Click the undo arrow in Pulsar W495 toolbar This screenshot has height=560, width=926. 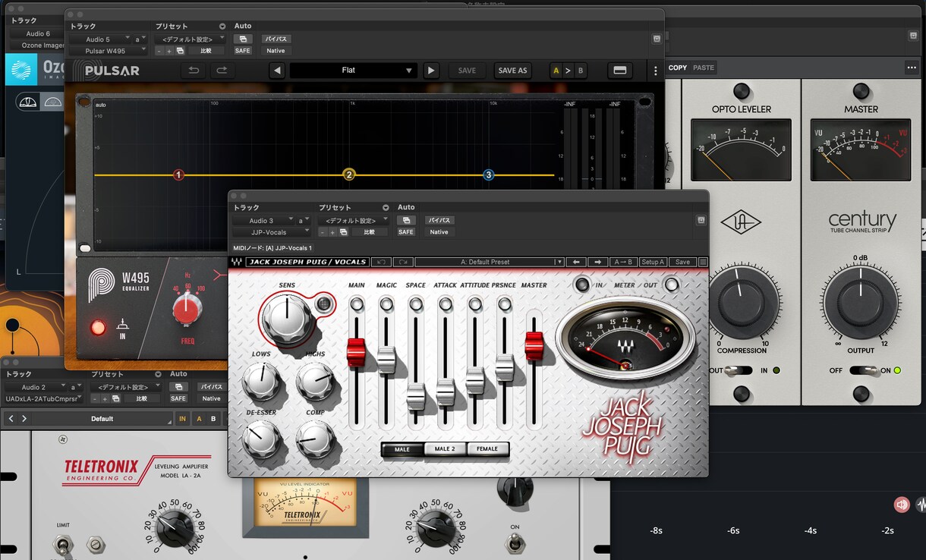point(194,71)
